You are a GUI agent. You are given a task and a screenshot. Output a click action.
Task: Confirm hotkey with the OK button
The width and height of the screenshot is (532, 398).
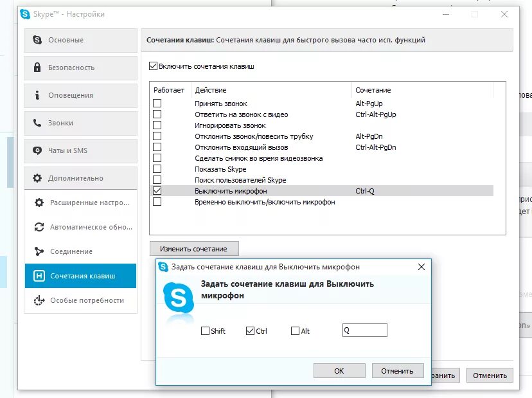339,371
